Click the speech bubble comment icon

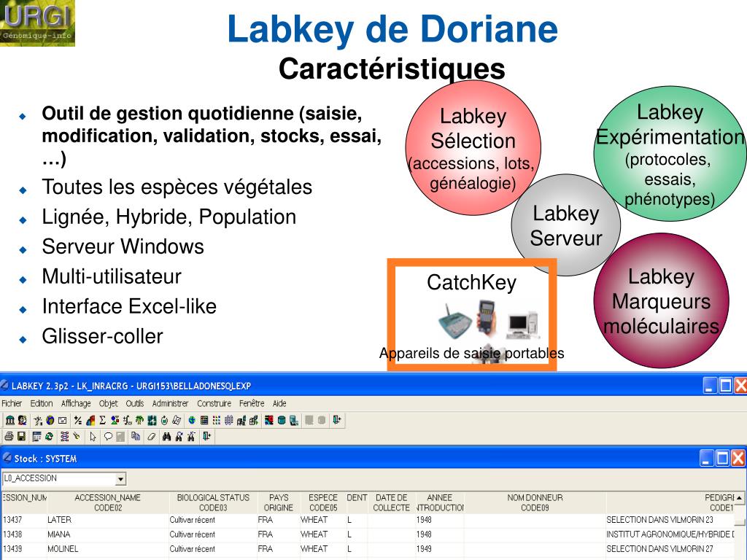pyautogui.click(x=108, y=436)
